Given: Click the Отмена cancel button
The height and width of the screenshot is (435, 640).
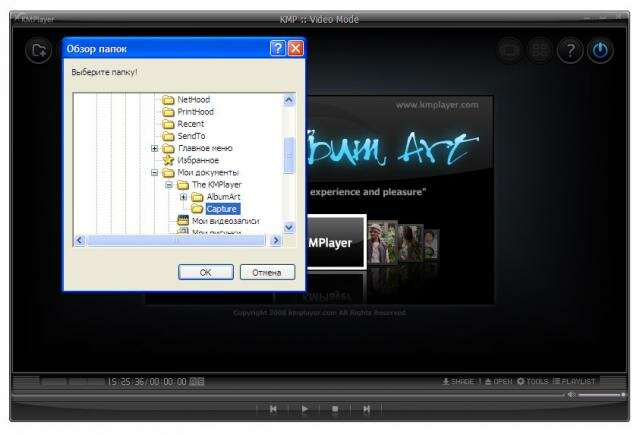Looking at the screenshot, I should click(267, 272).
